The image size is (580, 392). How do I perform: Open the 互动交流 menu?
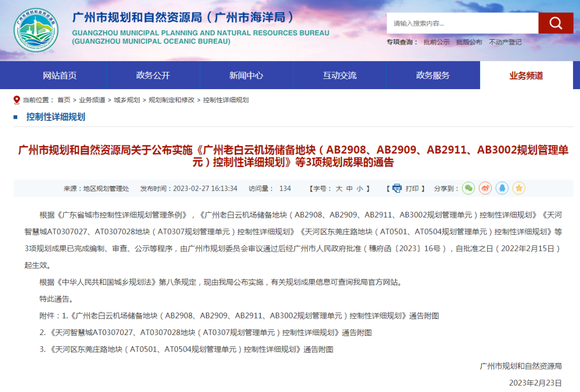point(339,75)
